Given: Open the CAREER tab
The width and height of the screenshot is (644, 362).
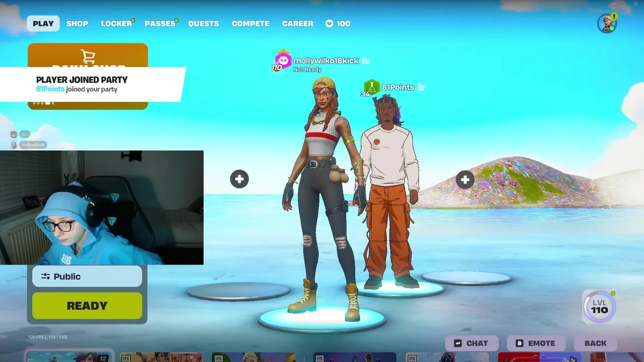Looking at the screenshot, I should (x=297, y=24).
